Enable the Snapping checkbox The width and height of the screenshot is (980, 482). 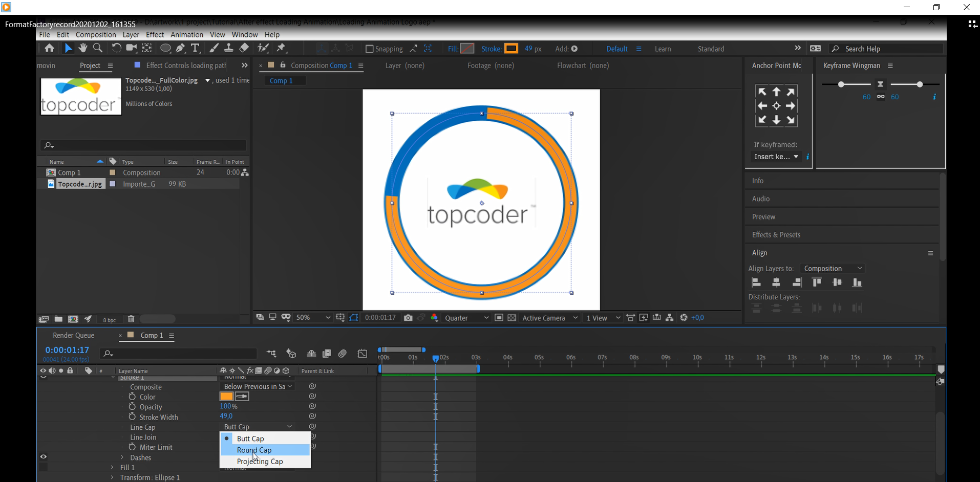[369, 49]
